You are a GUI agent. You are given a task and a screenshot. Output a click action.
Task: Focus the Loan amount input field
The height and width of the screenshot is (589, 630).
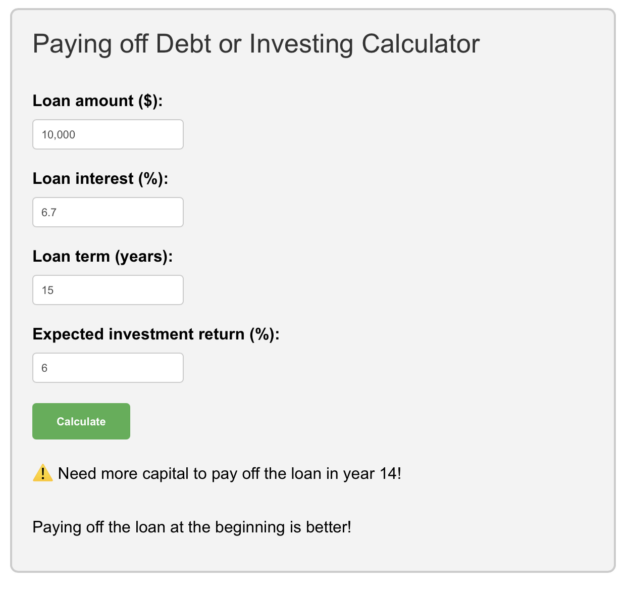pos(108,134)
